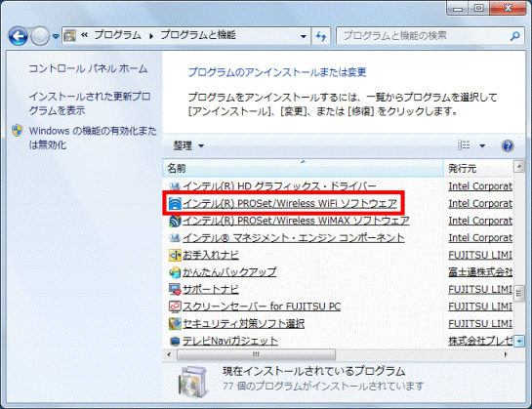Select インテル マネジメント・エンジン コンポーネント entry

[294, 238]
